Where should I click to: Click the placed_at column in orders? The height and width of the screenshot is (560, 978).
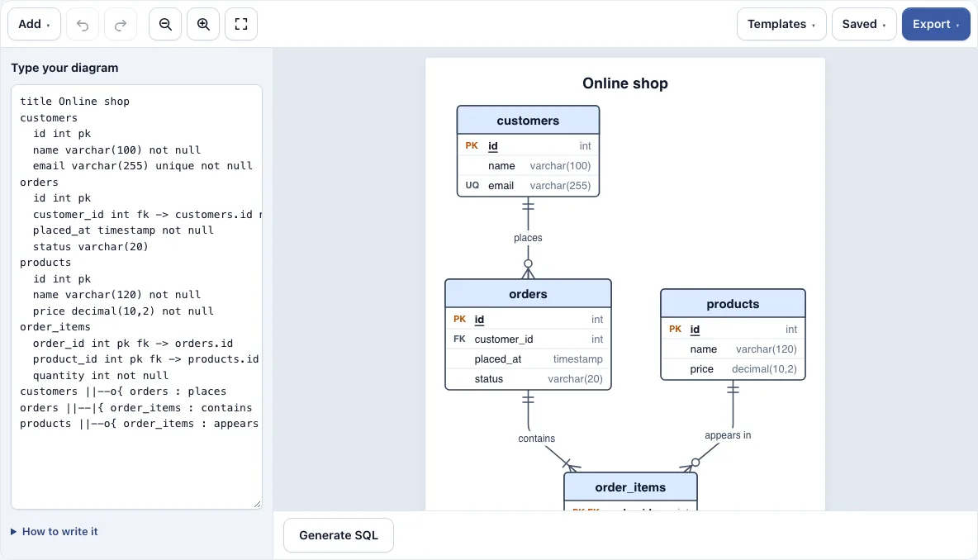[529, 359]
